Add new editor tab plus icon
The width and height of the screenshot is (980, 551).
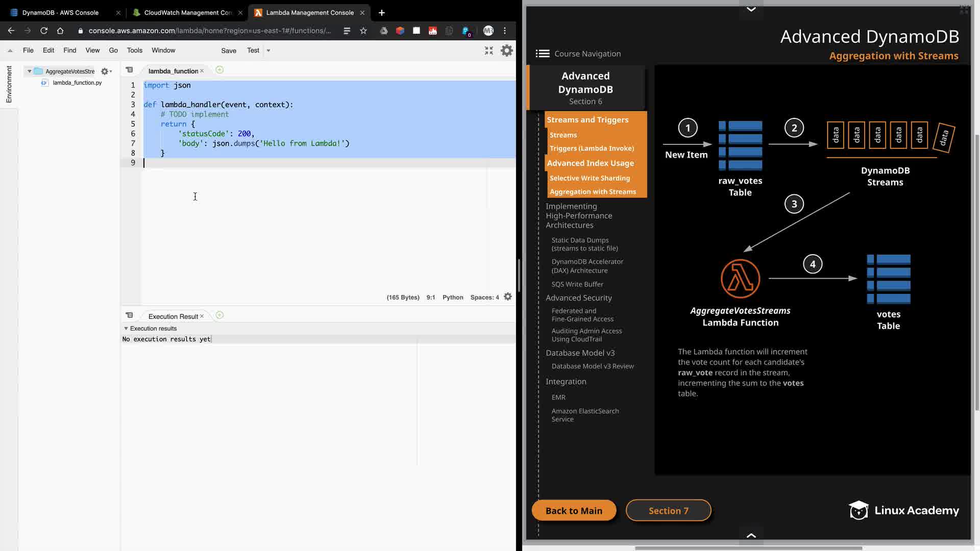pos(219,70)
